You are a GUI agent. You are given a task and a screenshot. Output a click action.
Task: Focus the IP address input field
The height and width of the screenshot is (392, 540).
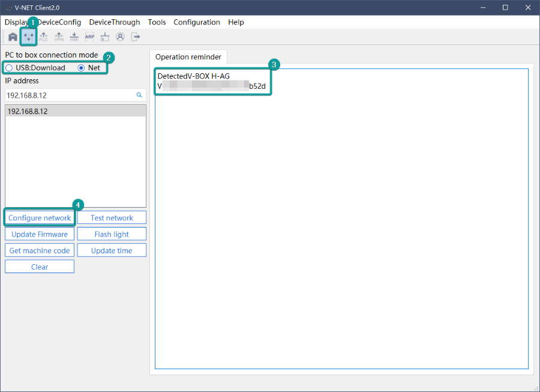click(76, 95)
